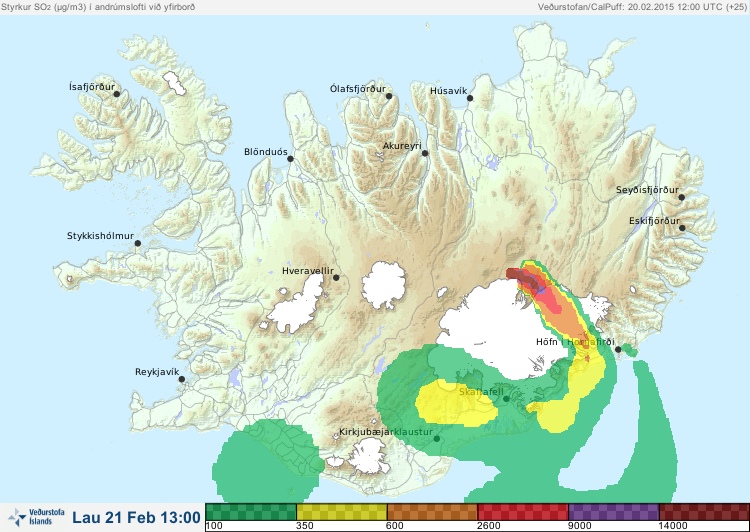Screen dimensions: 750x532
Task: Click the 100 legend value
Action: tap(214, 526)
